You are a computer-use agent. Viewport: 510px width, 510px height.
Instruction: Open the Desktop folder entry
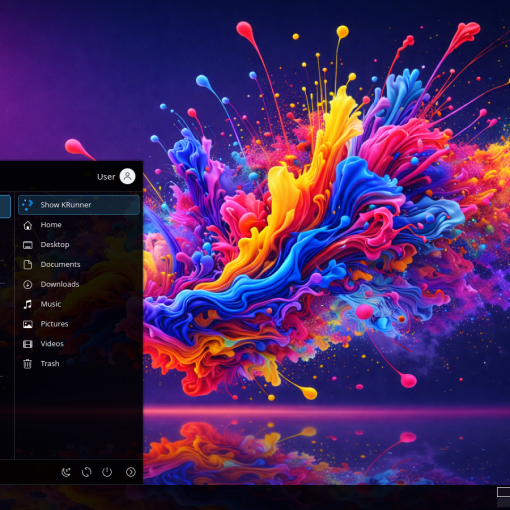(x=79, y=245)
